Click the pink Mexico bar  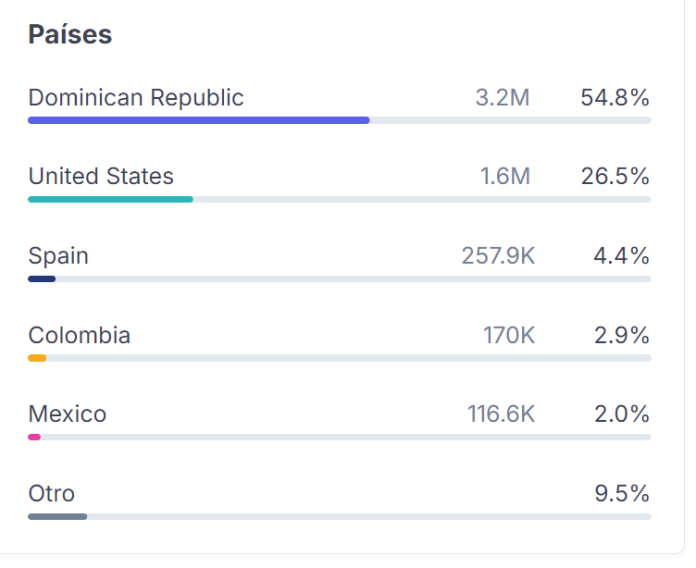tap(35, 437)
